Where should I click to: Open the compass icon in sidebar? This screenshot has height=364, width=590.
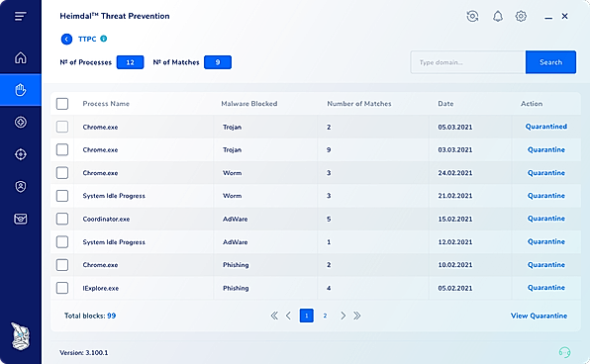point(21,122)
